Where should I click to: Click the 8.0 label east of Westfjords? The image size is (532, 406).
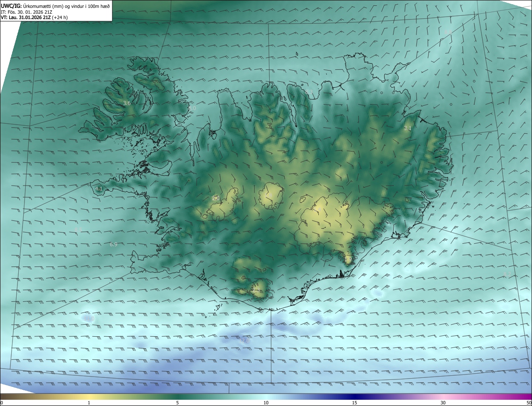pyautogui.click(x=192, y=108)
